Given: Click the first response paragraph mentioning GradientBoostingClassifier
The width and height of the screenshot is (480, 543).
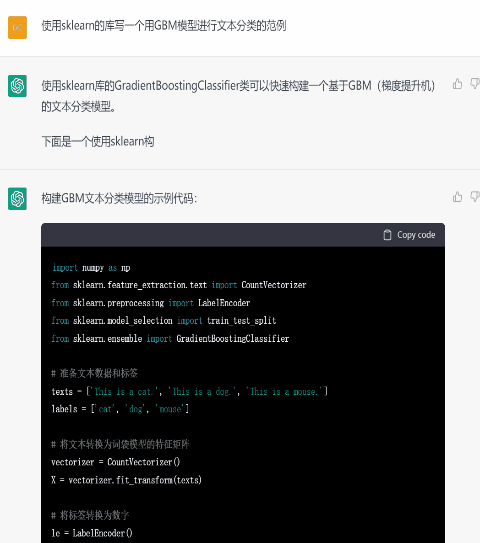Looking at the screenshot, I should (x=238, y=96).
